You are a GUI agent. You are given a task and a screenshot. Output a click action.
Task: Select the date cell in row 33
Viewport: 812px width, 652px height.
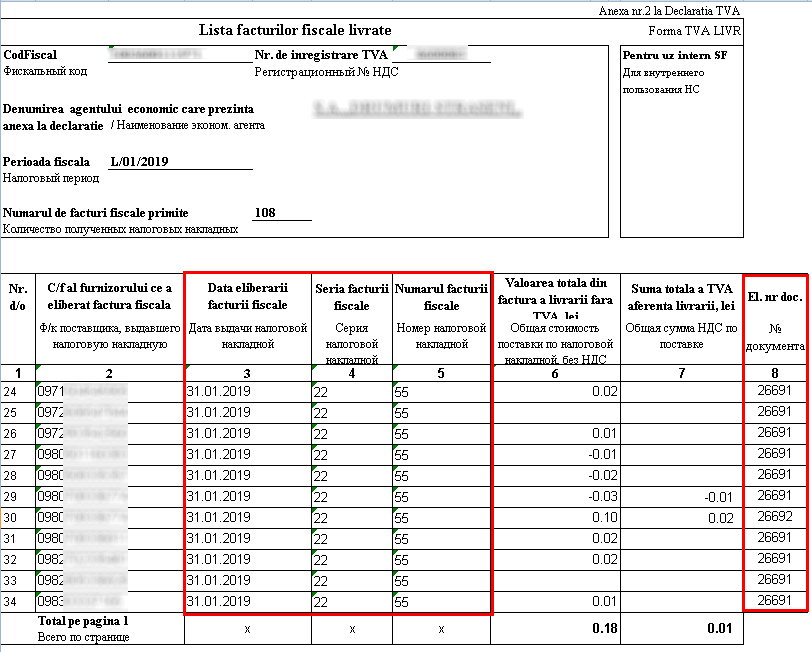click(x=248, y=581)
